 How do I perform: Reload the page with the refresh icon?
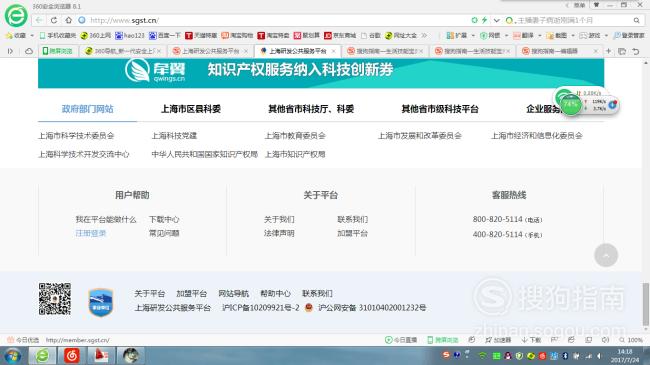click(x=54, y=20)
